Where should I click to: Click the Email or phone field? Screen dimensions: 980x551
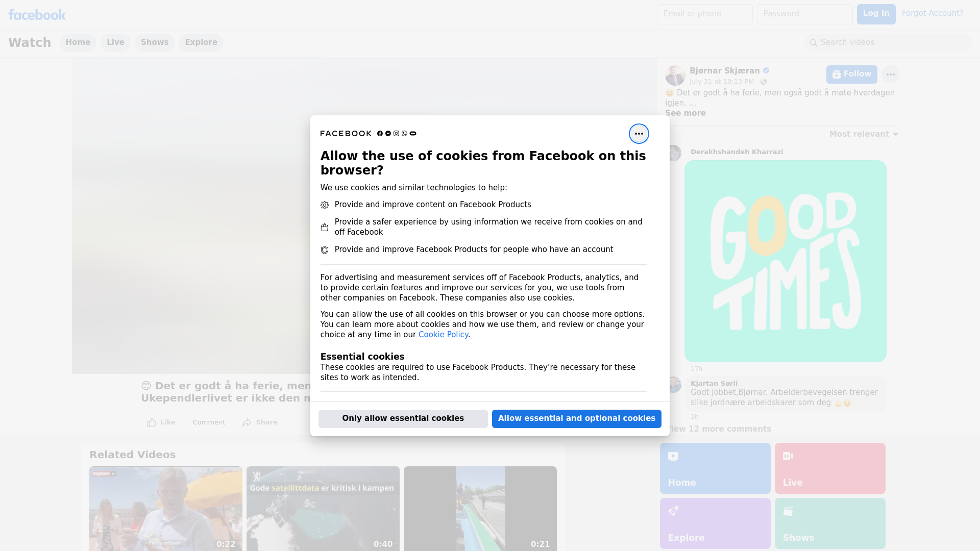pos(705,14)
